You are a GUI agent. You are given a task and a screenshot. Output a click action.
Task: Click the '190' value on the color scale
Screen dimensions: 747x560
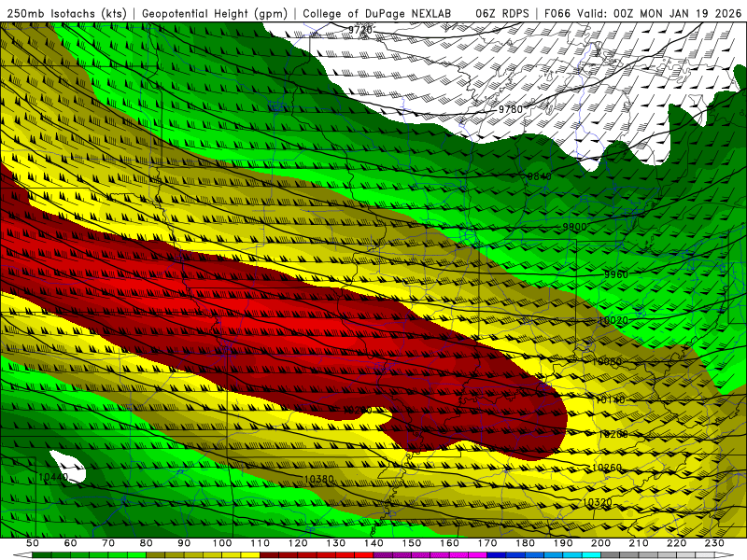[x=563, y=543]
